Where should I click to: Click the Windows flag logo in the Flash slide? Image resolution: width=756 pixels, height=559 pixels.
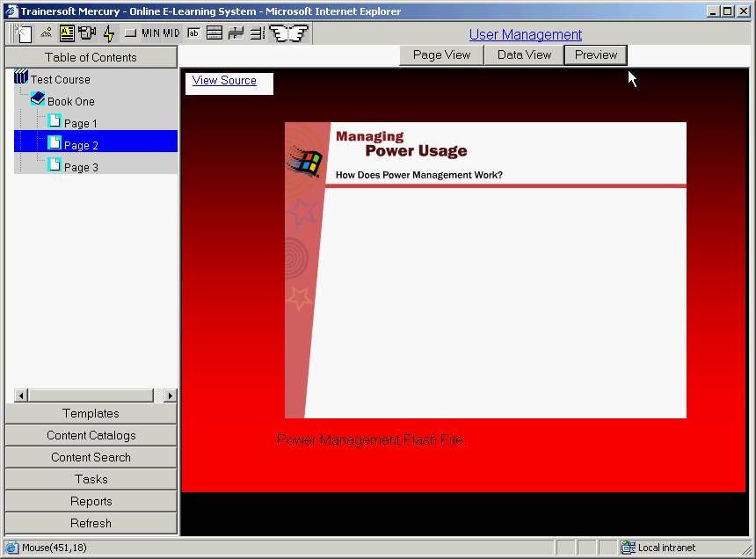305,162
